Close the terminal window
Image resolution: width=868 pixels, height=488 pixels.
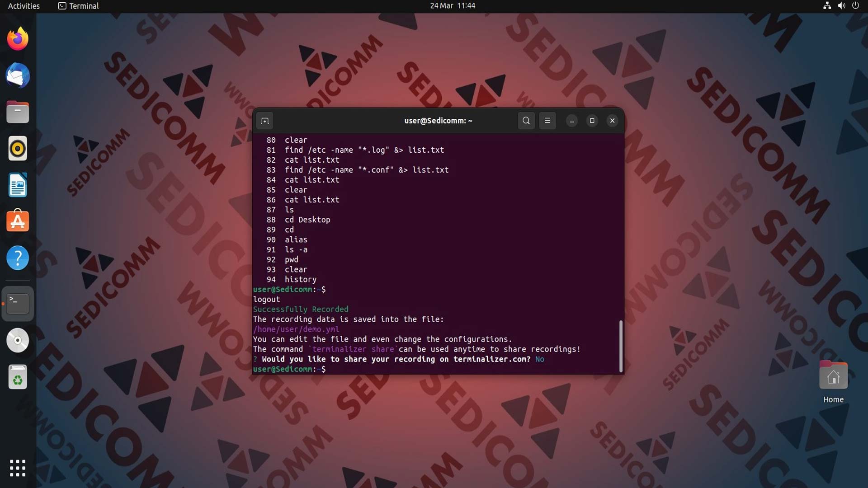click(613, 121)
